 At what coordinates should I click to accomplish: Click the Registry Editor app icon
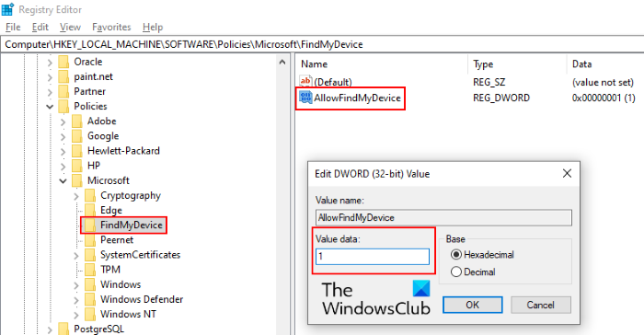pos(7,9)
